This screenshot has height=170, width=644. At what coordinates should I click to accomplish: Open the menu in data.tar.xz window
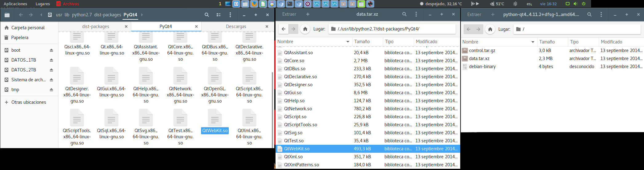pyautogui.click(x=416, y=14)
